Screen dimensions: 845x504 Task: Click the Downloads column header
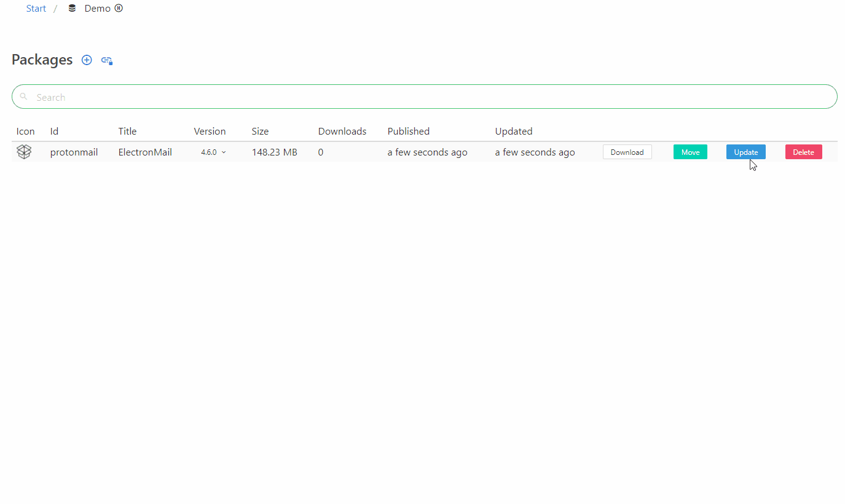click(x=342, y=131)
